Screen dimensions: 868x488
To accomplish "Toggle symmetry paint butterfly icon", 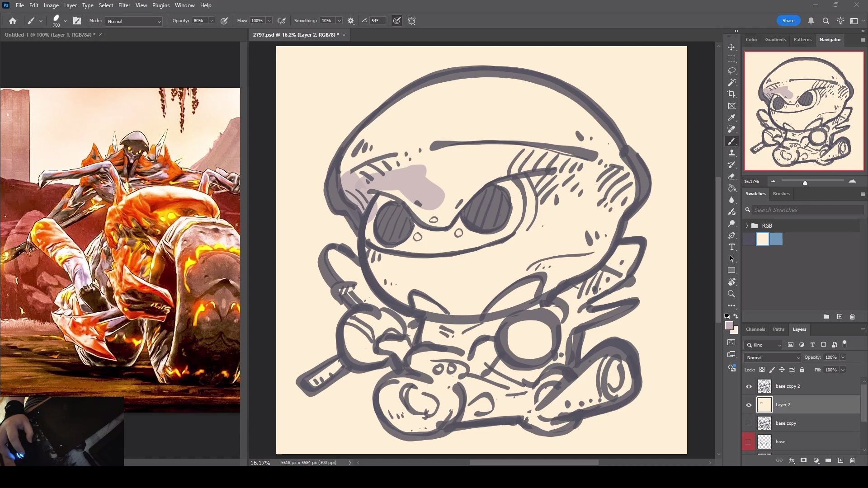I will [x=412, y=21].
